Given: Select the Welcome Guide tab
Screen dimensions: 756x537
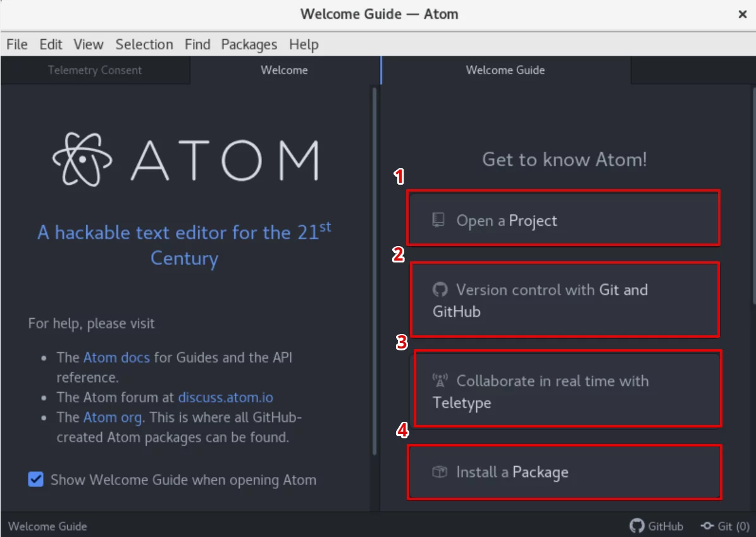Looking at the screenshot, I should coord(505,70).
